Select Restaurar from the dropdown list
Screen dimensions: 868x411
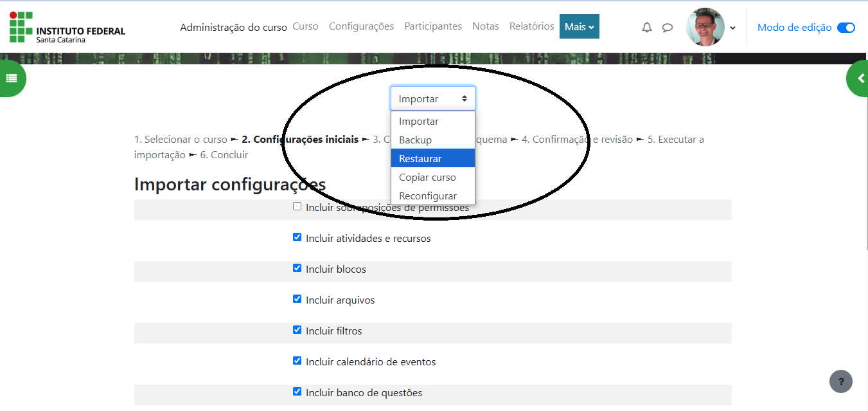tap(420, 158)
